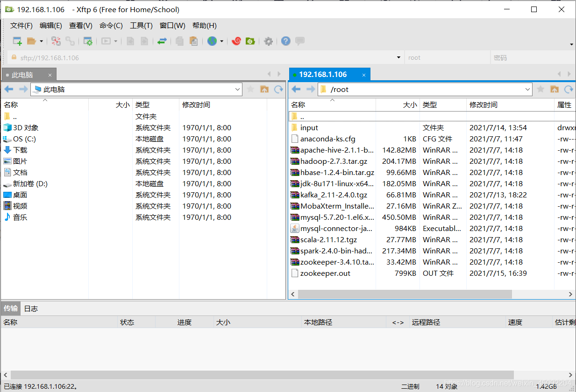Click the globe encoding icon
This screenshot has height=392, width=576.
tap(212, 41)
